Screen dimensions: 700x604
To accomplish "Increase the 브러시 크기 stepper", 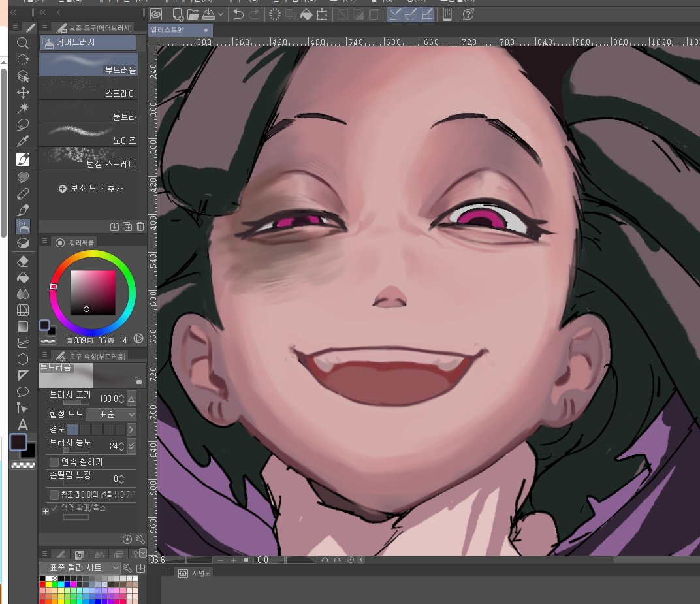I will coord(121,396).
